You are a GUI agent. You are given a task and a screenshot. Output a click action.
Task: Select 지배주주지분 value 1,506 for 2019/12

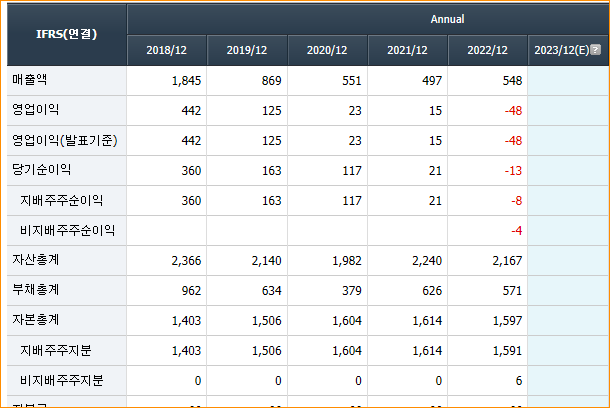click(x=266, y=351)
